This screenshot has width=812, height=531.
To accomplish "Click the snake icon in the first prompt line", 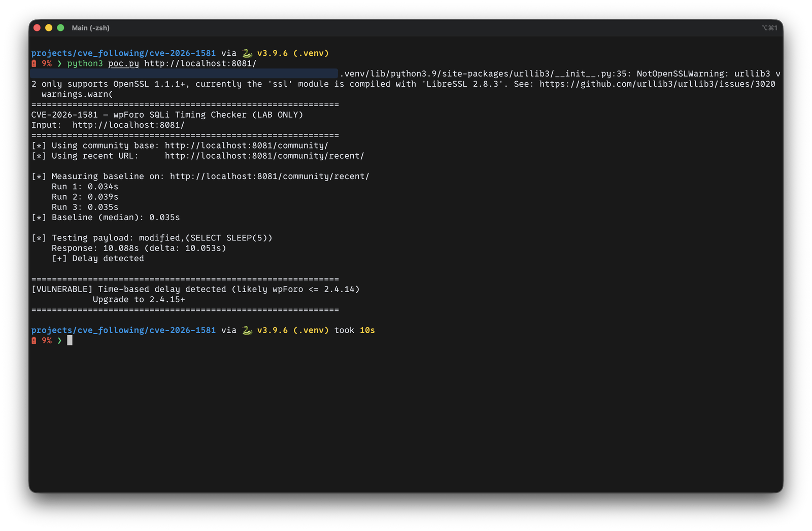I will (247, 53).
